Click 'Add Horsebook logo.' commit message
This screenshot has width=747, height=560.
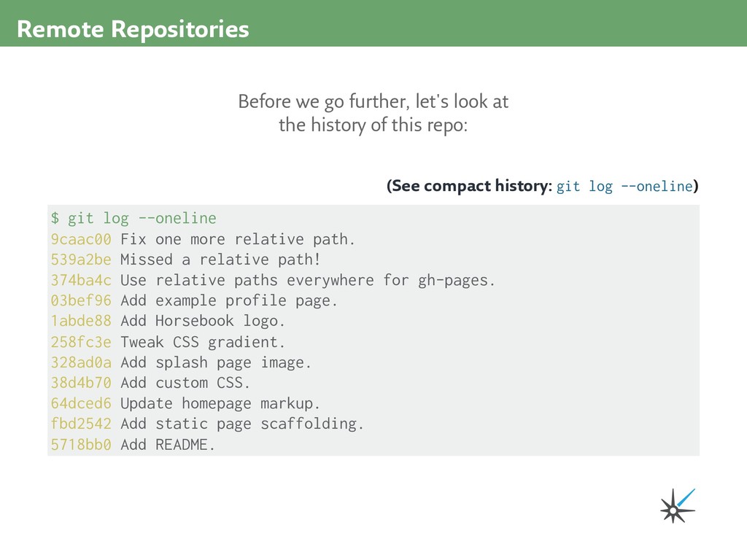203,321
